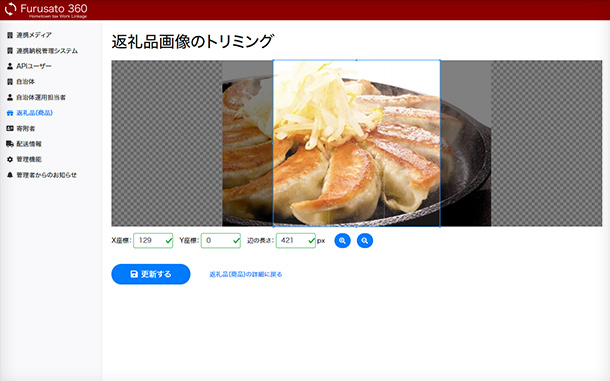Zoom out of the trimming image

tap(365, 241)
